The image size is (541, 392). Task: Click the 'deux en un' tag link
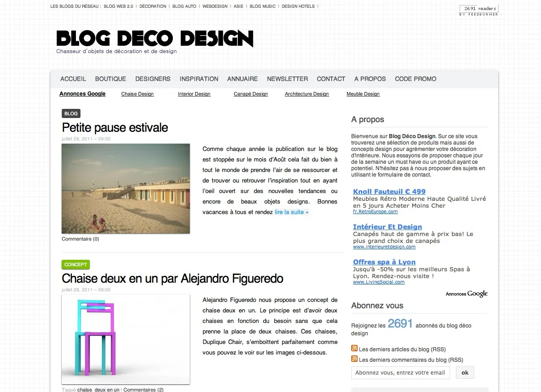coord(107,390)
